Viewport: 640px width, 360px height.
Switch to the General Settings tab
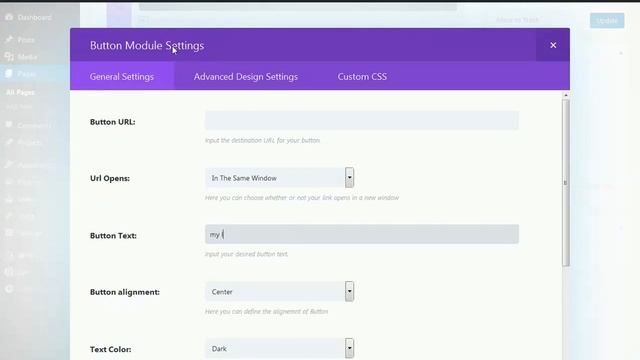pos(122,76)
